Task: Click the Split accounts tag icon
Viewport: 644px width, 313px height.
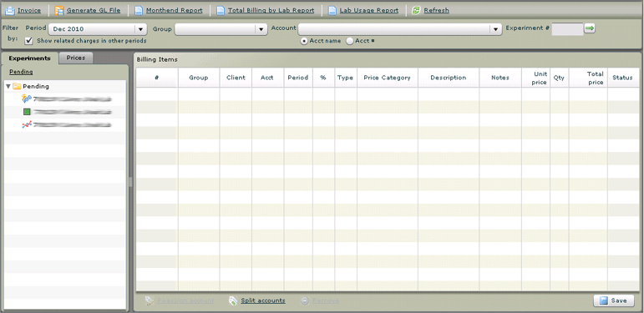Action: tap(233, 300)
